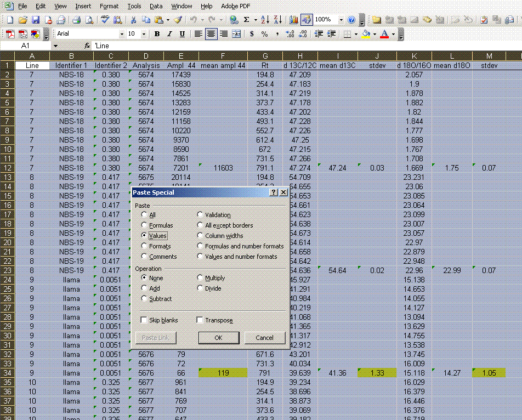Select the Formats paste radio button
This screenshot has width=522, height=420.
[x=144, y=246]
